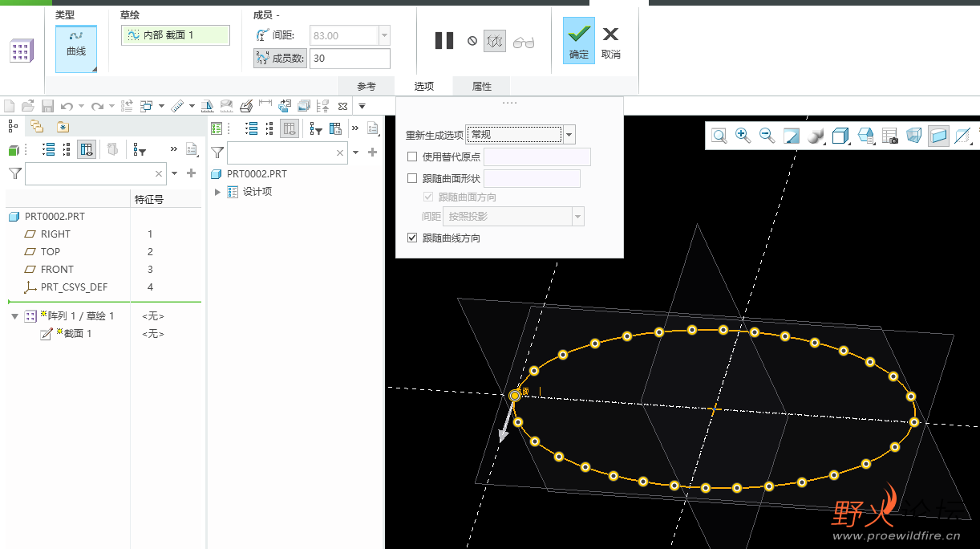This screenshot has height=549, width=980.
Task: Click the member count field showing 30
Action: 350,58
